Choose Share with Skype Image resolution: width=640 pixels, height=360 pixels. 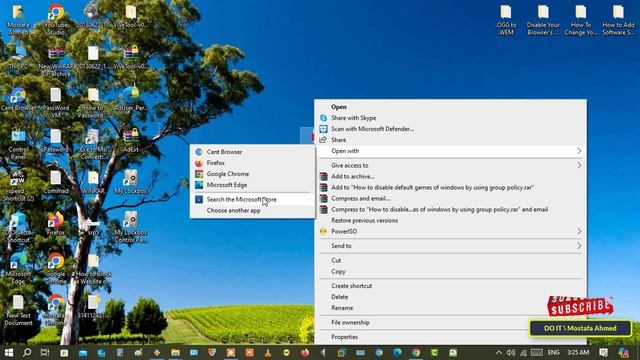pyautogui.click(x=450, y=118)
